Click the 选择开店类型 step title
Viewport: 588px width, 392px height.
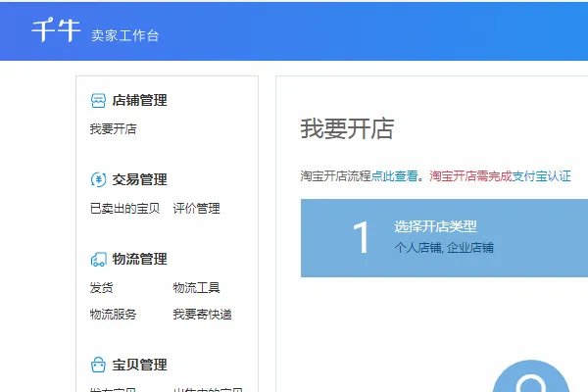[435, 226]
